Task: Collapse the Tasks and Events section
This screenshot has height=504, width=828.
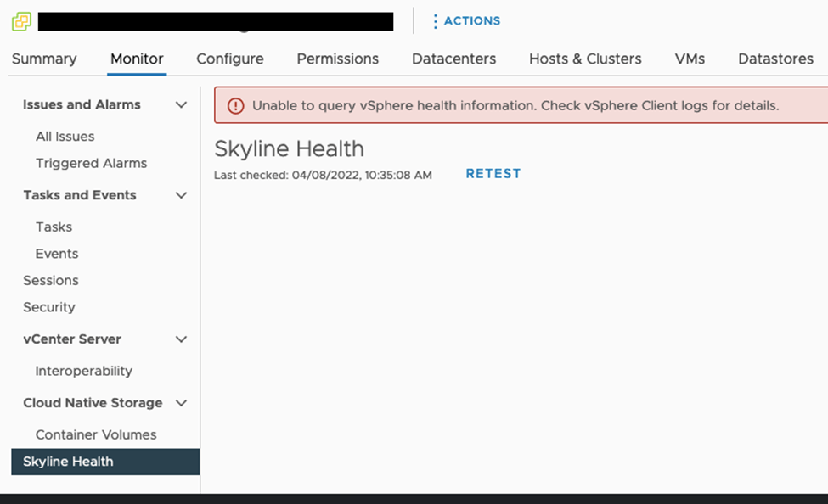Action: click(x=180, y=195)
